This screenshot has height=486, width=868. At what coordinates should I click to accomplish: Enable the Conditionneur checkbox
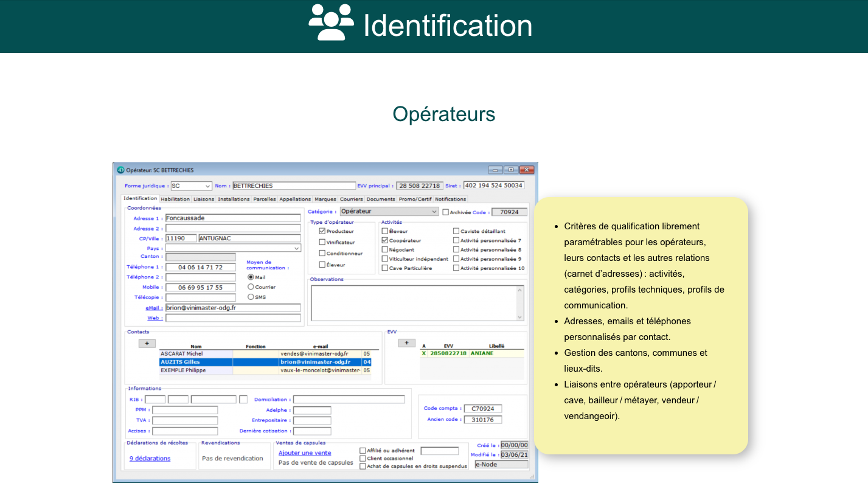322,253
